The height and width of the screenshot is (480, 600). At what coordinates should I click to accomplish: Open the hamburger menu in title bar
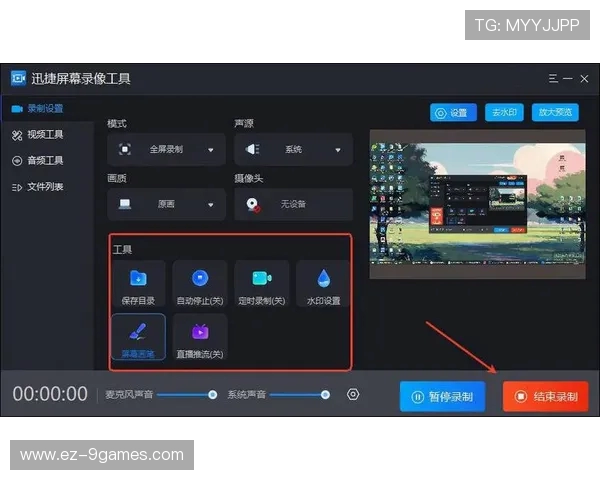click(x=553, y=78)
